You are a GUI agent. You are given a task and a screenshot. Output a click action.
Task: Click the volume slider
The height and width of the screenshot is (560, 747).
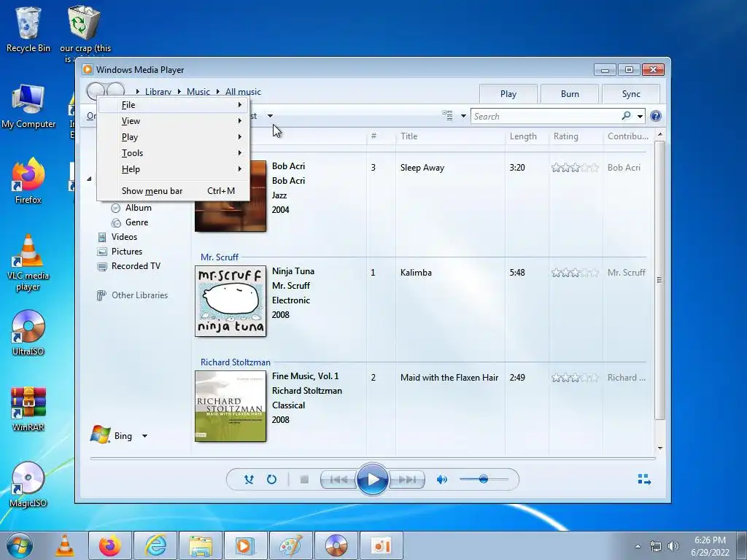coord(484,479)
